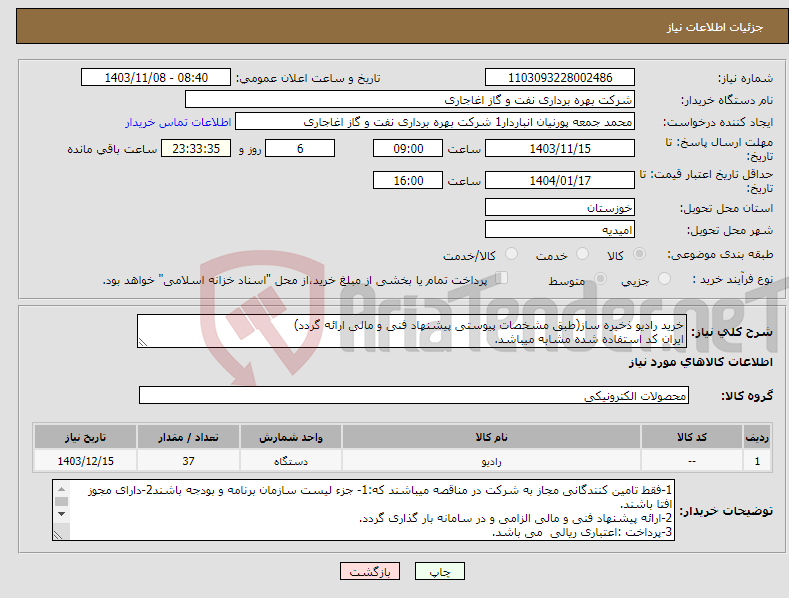Click resize handle of buyer notes textarea
789x598 pixels.
pyautogui.click(x=58, y=536)
